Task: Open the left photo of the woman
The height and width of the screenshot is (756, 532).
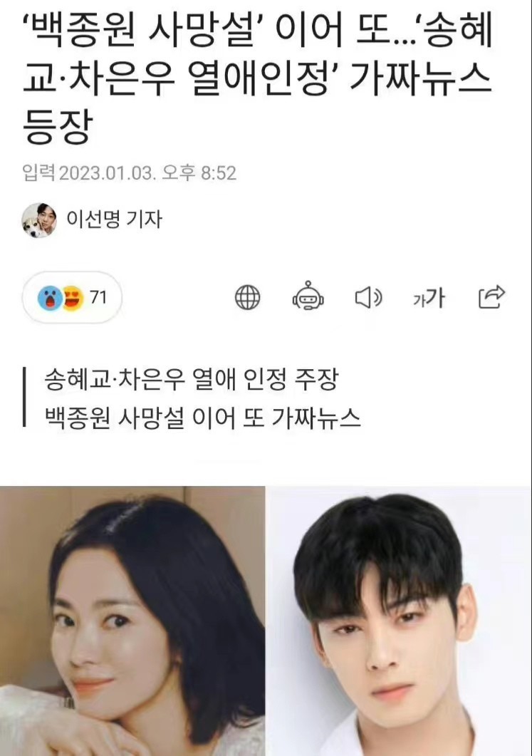Action: click(x=132, y=621)
